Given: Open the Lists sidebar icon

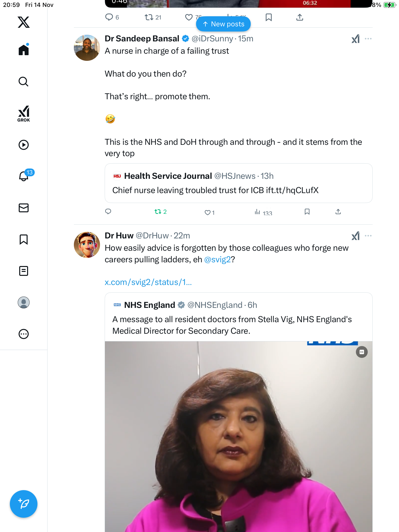Looking at the screenshot, I should (x=24, y=271).
